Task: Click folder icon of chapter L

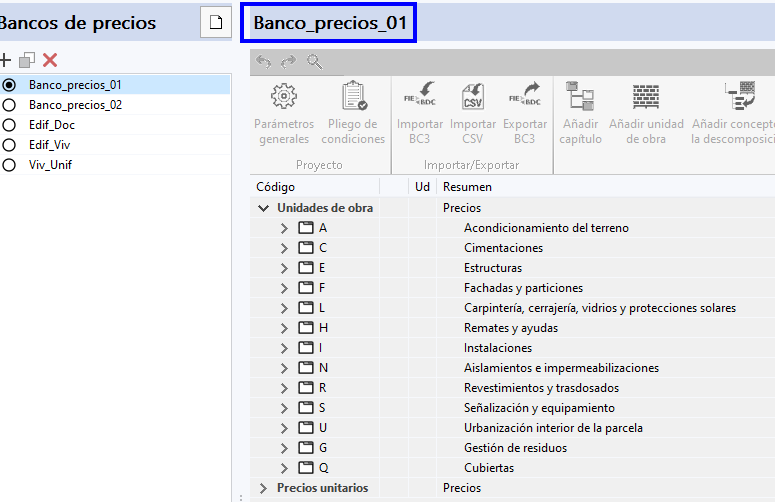Action: pyautogui.click(x=306, y=308)
